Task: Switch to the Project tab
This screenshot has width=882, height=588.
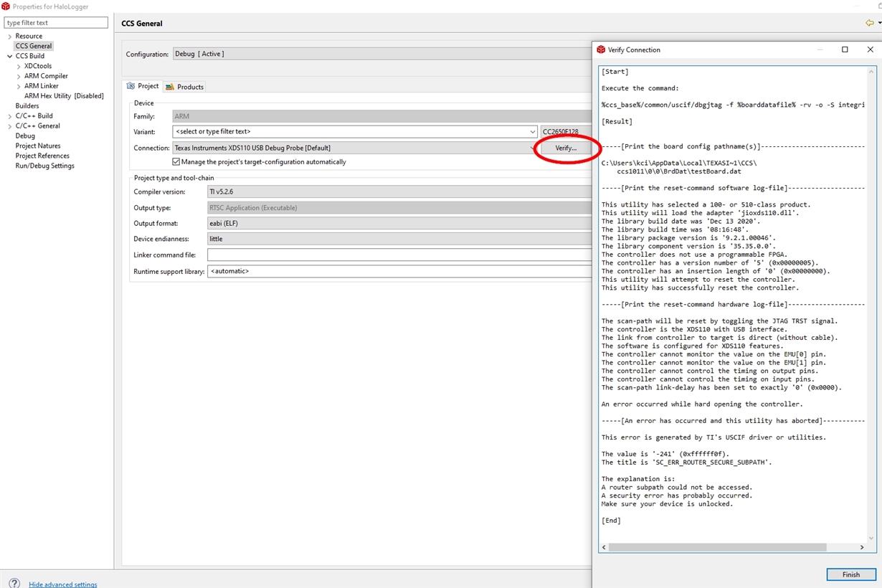Action: [143, 86]
